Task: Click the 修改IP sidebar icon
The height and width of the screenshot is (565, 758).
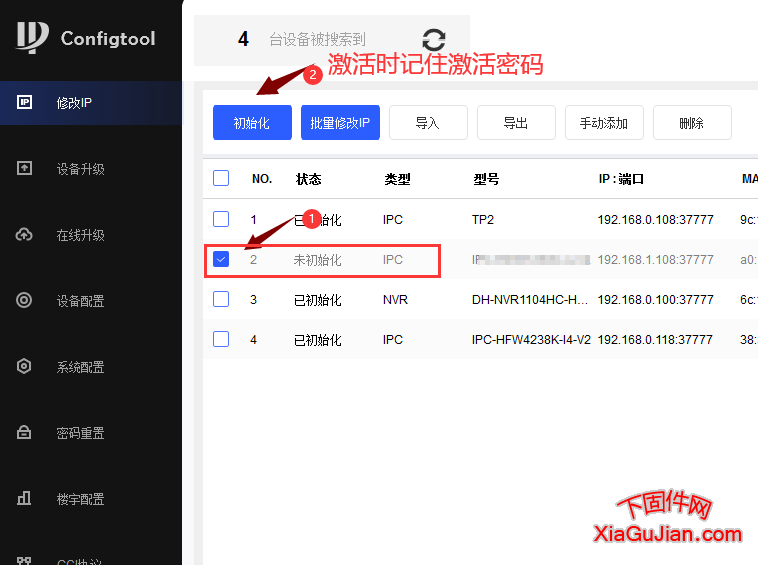Action: click(25, 102)
